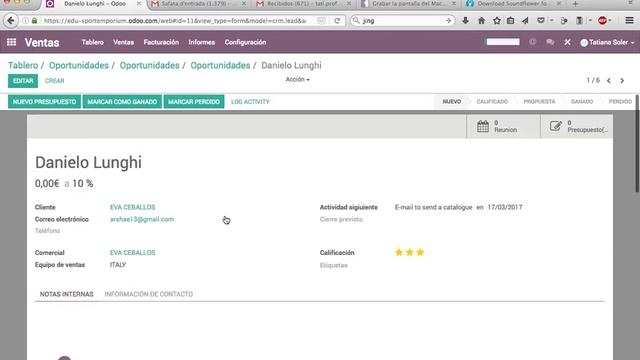This screenshot has width=640, height=360.
Task: Go to the browser home page icon
Action: [481, 20]
